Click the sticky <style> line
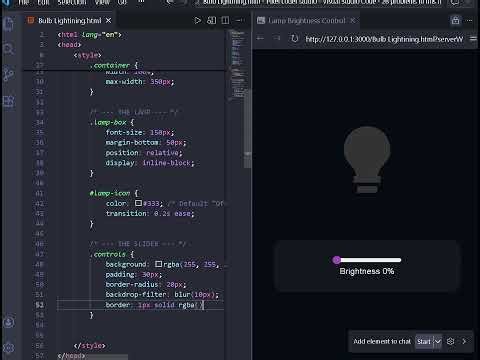The width and height of the screenshot is (480, 360). pyautogui.click(x=87, y=55)
